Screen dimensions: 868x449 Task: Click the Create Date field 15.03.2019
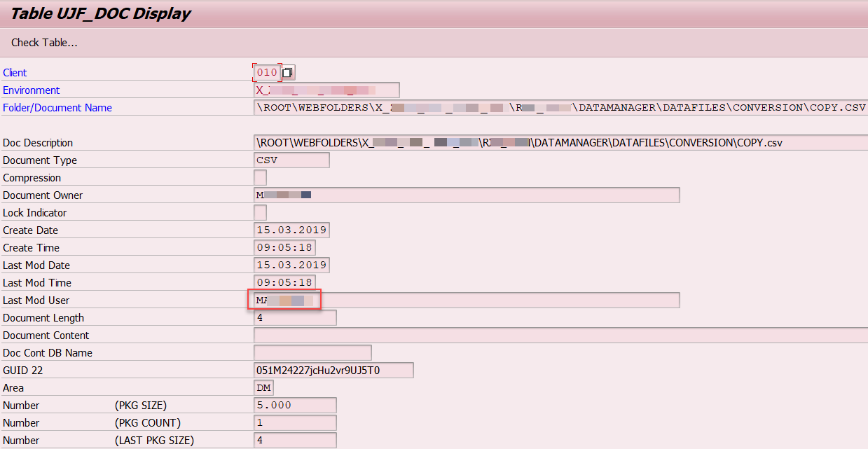pos(291,230)
